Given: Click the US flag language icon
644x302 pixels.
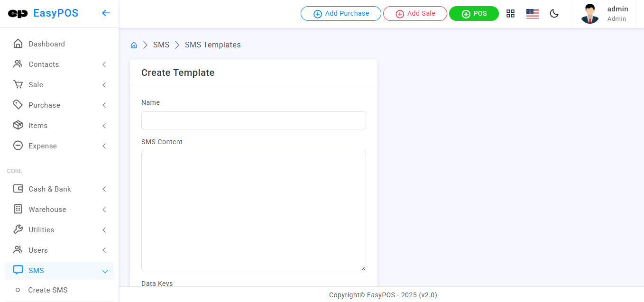Looking at the screenshot, I should [532, 14].
